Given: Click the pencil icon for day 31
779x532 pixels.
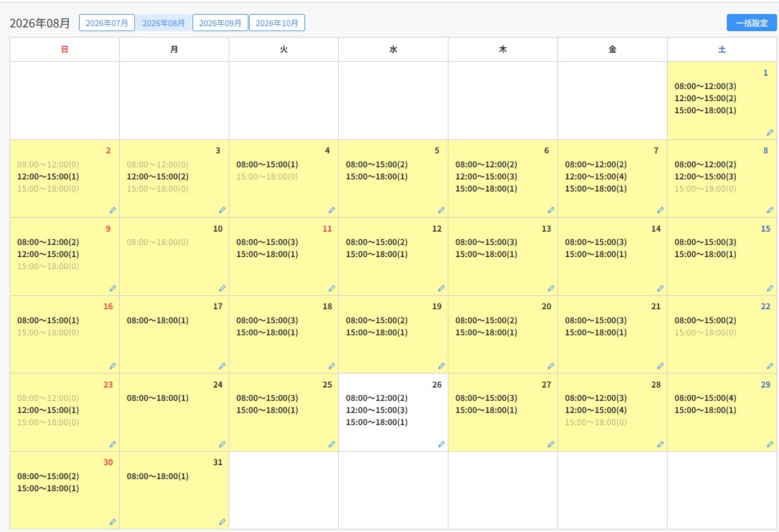Looking at the screenshot, I should [222, 522].
